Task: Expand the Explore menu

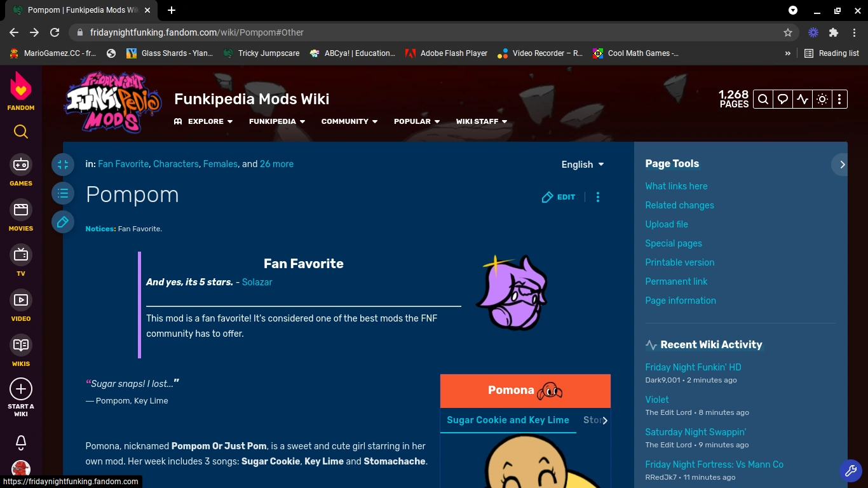Action: (x=203, y=121)
